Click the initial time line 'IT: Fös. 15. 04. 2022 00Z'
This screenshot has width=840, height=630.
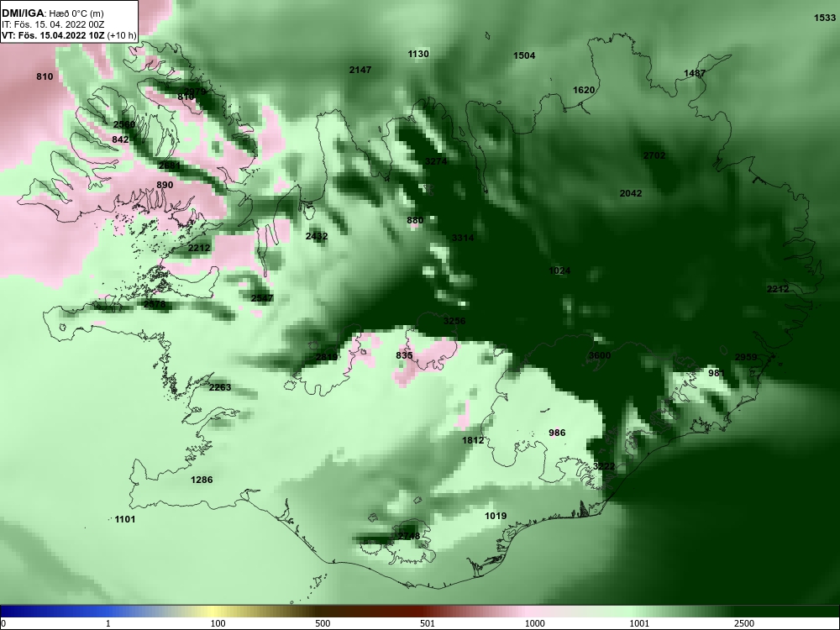click(52, 24)
